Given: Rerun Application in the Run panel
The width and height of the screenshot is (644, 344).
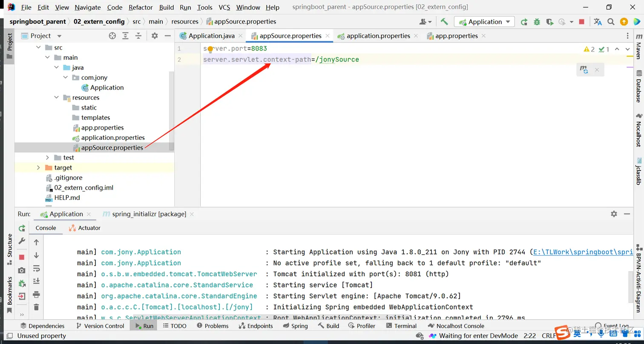Looking at the screenshot, I should (22, 229).
